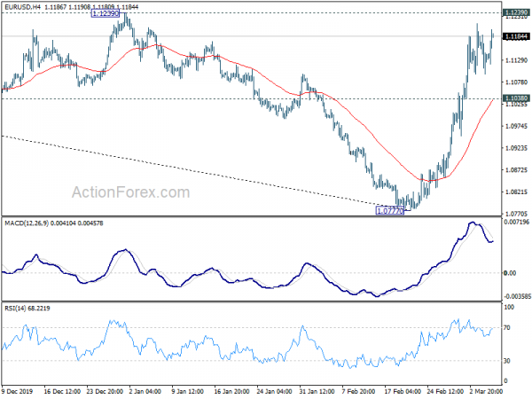Image resolution: width=532 pixels, height=399 pixels.
Task: Click the RSI(14) indicator label
Action: [14, 309]
